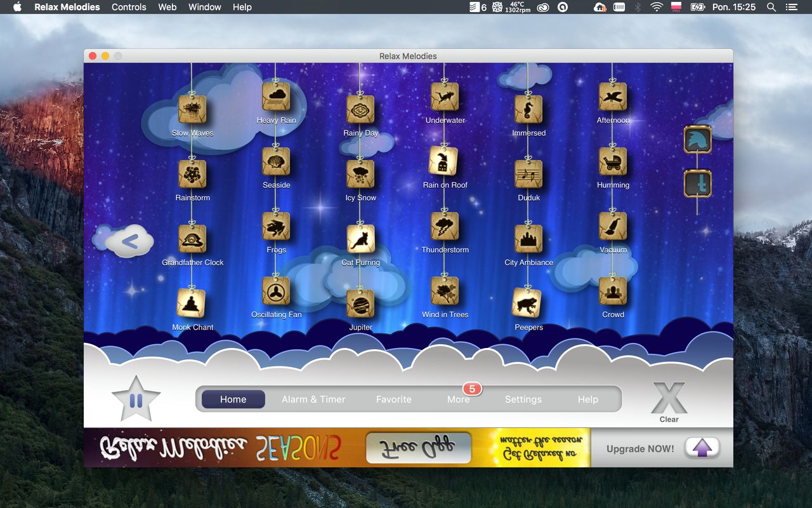Go to previous page with cloud arrow
The height and width of the screenshot is (508, 812).
pos(129,241)
